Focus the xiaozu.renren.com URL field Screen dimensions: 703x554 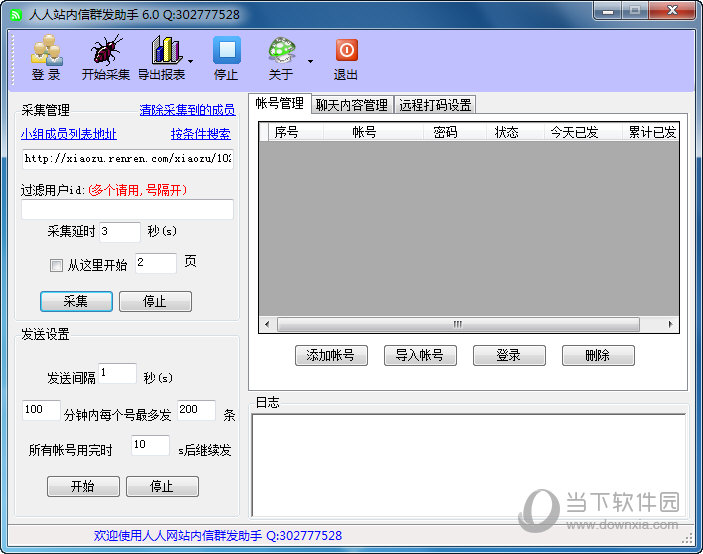(127, 159)
